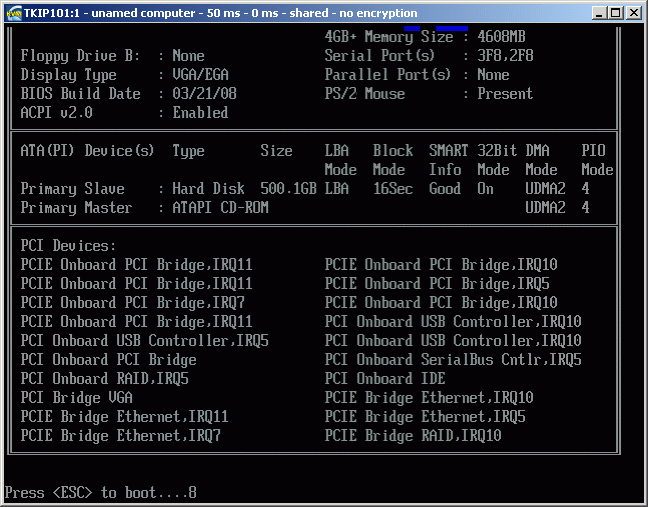Click the 'PCI Bridge VGA' entry
The height and width of the screenshot is (507, 648).
point(76,398)
